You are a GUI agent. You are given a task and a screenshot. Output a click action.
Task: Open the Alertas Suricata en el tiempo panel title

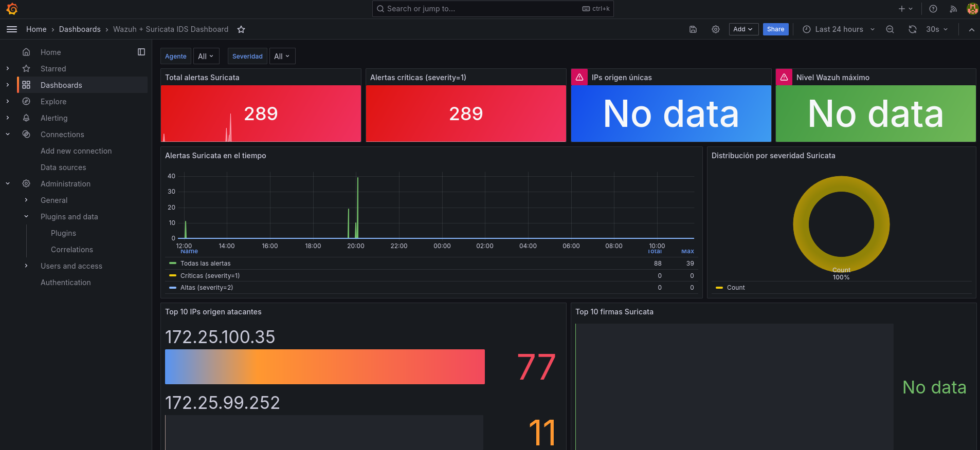point(215,155)
